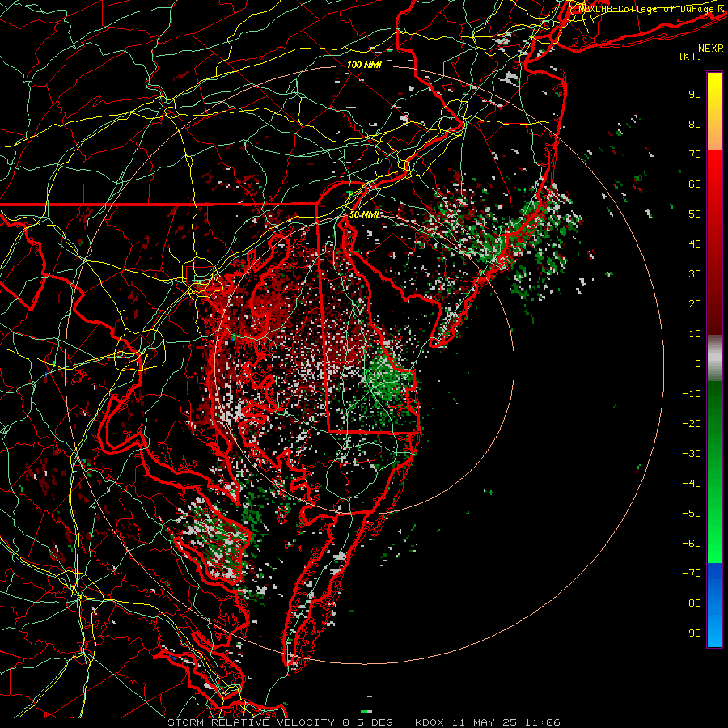Click the NEXR label above color scale
Screen dimensions: 728x728
(x=711, y=49)
